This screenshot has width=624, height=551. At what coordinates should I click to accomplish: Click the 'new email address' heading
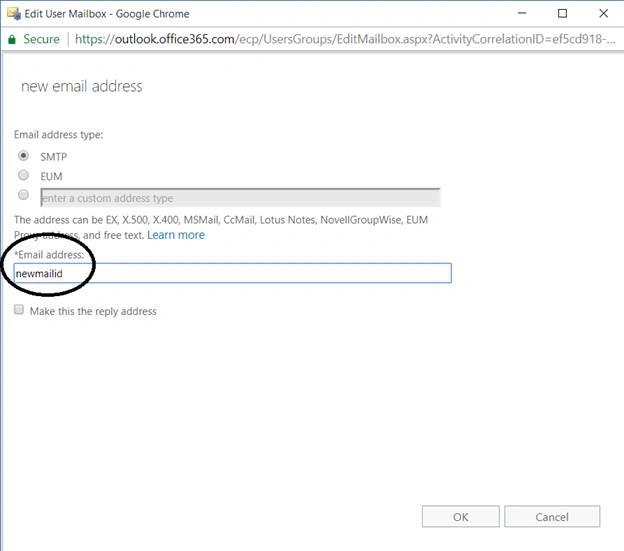82,86
